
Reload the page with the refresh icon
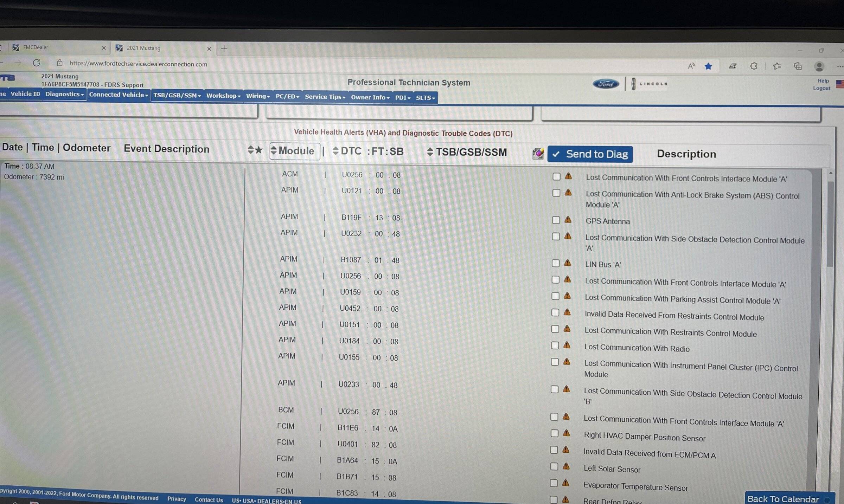point(36,63)
